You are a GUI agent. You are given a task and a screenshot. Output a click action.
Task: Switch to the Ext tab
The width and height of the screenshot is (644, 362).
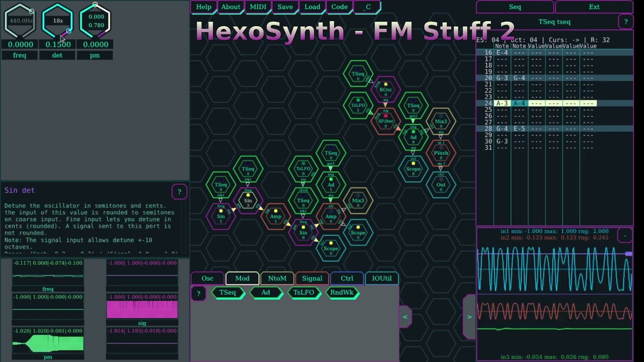(594, 7)
